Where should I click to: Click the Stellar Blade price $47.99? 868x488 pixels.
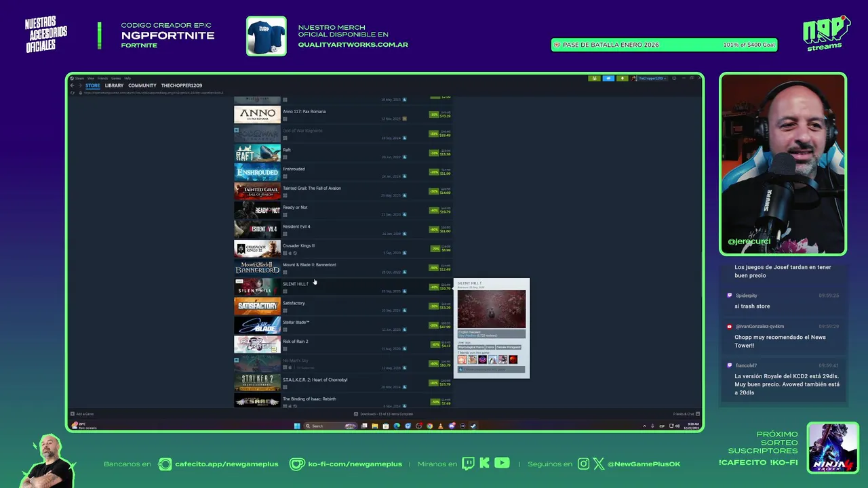pos(445,327)
